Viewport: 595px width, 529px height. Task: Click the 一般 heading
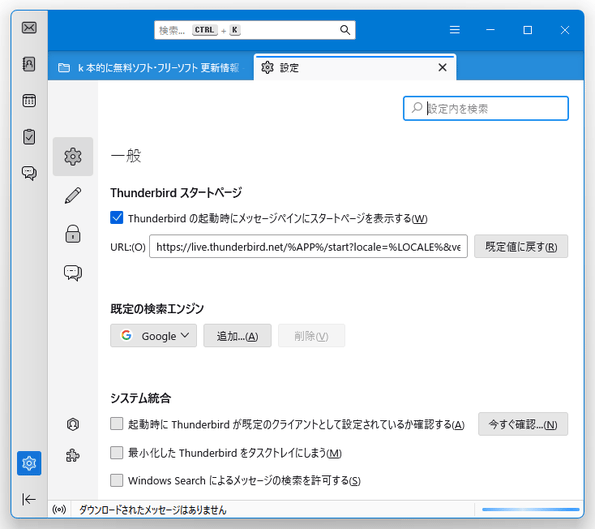[126, 156]
